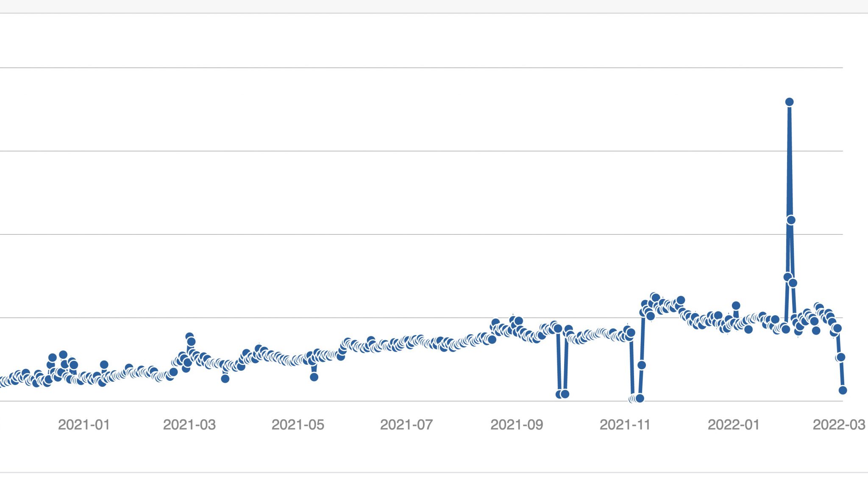Click the 2021-01 axis label
The image size is (868, 488).
(x=84, y=424)
